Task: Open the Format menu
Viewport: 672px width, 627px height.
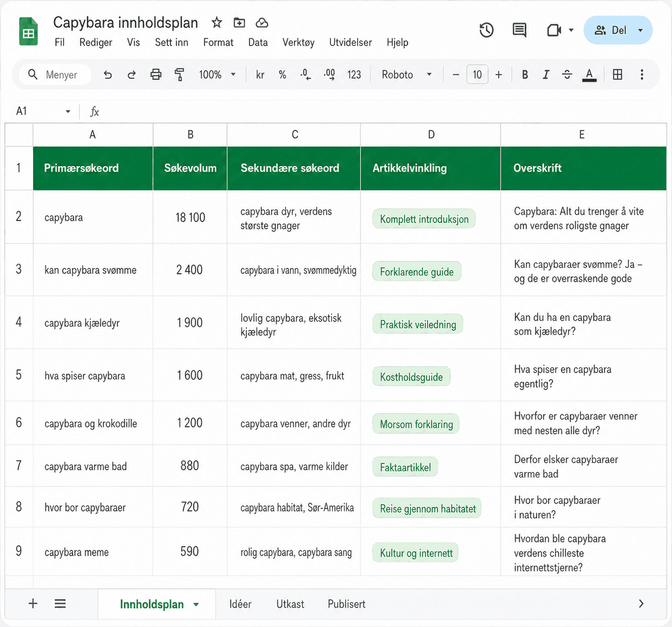Action: (x=218, y=42)
